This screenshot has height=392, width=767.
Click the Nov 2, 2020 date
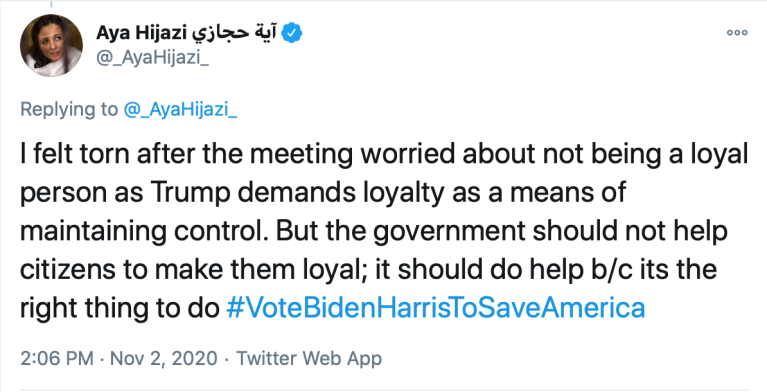[163, 358]
